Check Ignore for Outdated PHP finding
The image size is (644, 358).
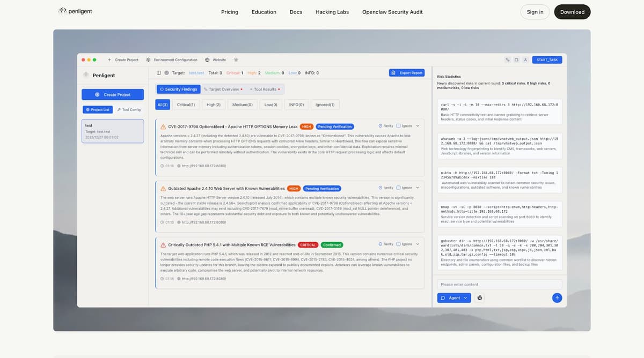point(398,244)
